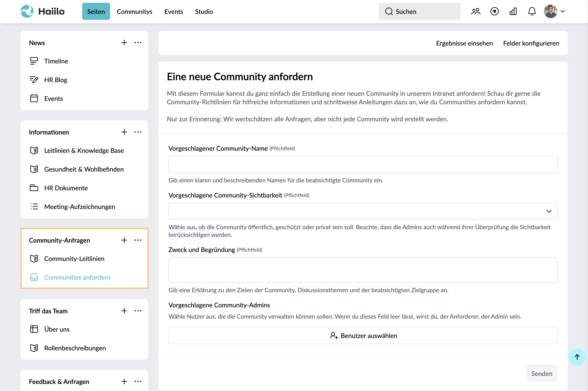Image resolution: width=588 pixels, height=391 pixels.
Task: Add a page to the News section
Action: click(124, 43)
